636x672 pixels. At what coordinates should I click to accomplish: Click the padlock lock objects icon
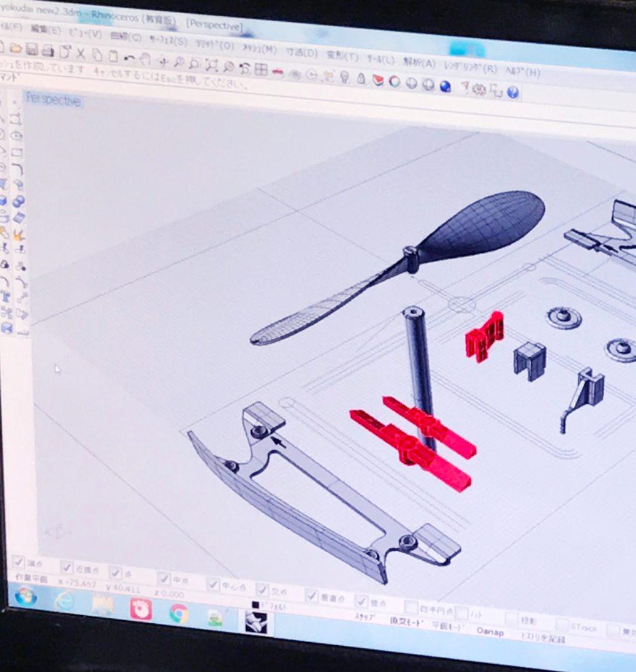tap(361, 78)
